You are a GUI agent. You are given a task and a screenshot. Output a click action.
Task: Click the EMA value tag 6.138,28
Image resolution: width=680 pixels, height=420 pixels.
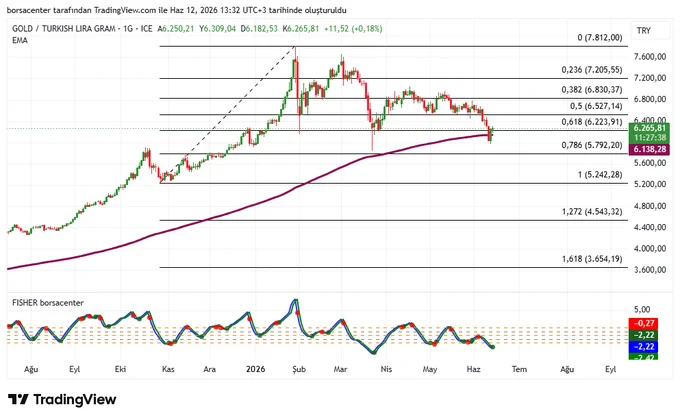tap(650, 149)
